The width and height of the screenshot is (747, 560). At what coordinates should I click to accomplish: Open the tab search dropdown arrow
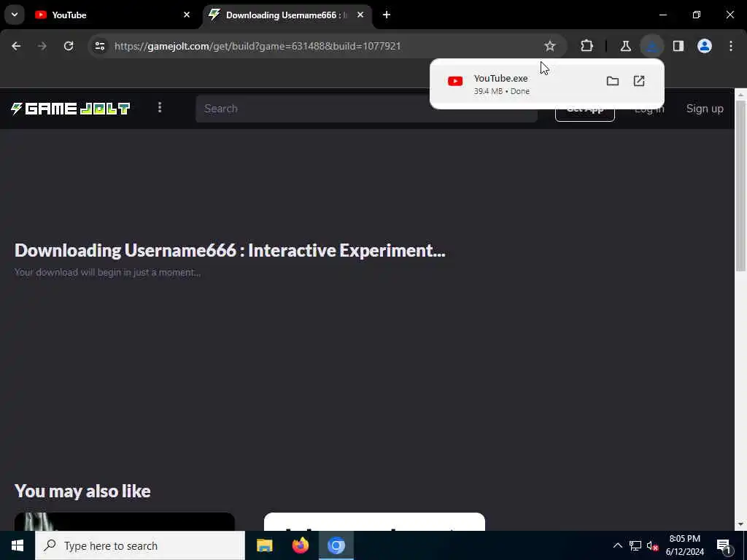pos(15,15)
